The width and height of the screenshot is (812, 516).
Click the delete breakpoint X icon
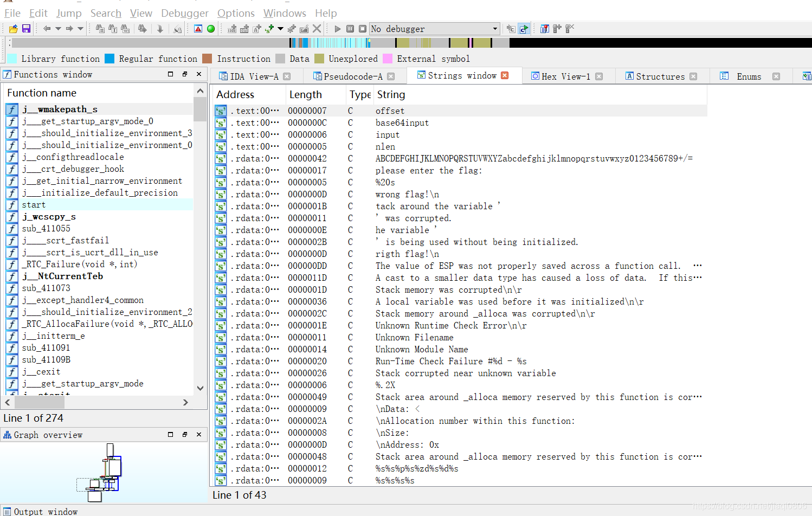[570, 29]
